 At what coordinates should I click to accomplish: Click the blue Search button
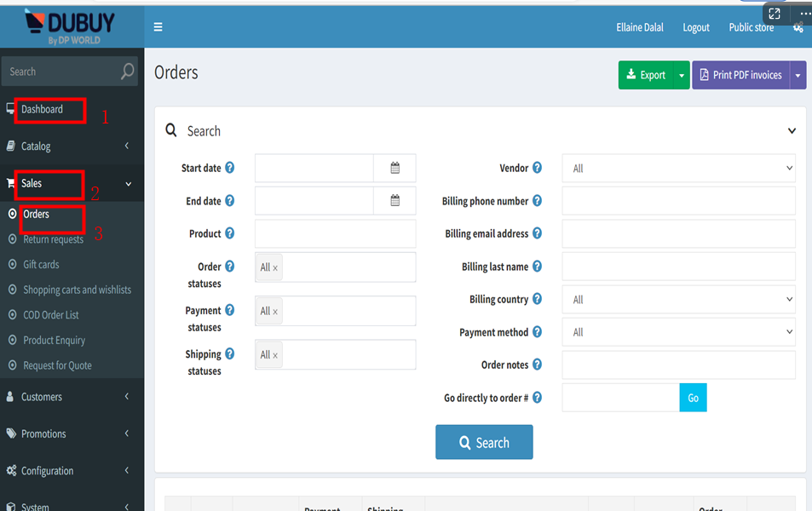pyautogui.click(x=484, y=443)
